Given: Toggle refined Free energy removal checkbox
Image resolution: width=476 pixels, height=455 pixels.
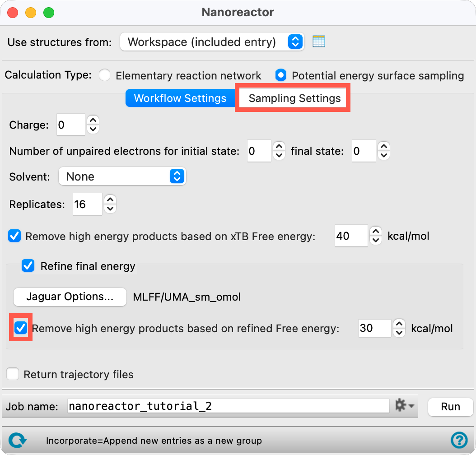Looking at the screenshot, I should coord(21,328).
